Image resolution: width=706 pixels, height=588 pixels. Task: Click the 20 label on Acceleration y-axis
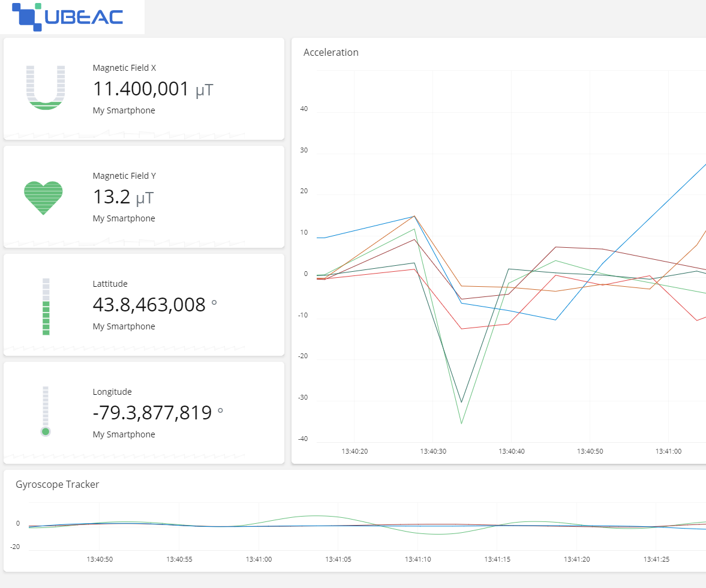[x=304, y=191]
